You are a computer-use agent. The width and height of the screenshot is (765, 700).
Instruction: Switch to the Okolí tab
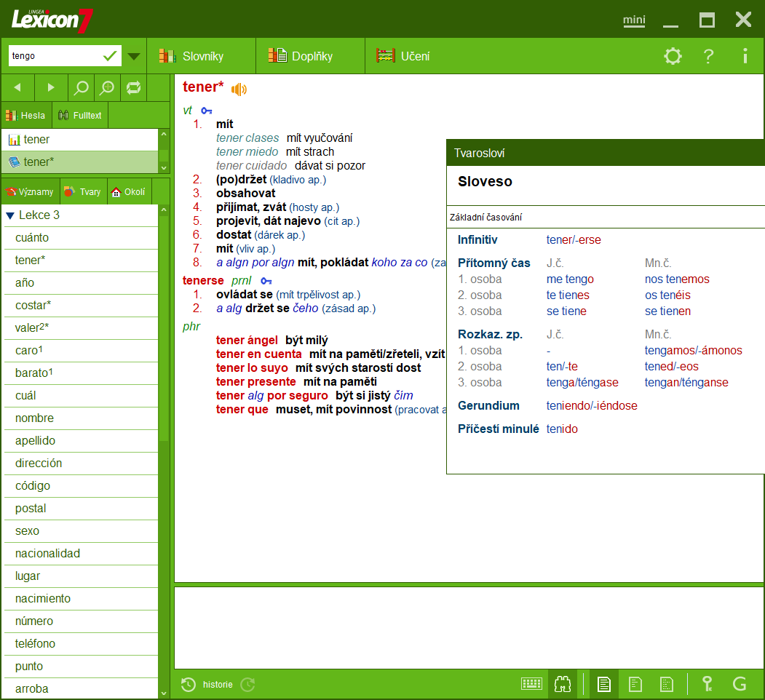[129, 191]
